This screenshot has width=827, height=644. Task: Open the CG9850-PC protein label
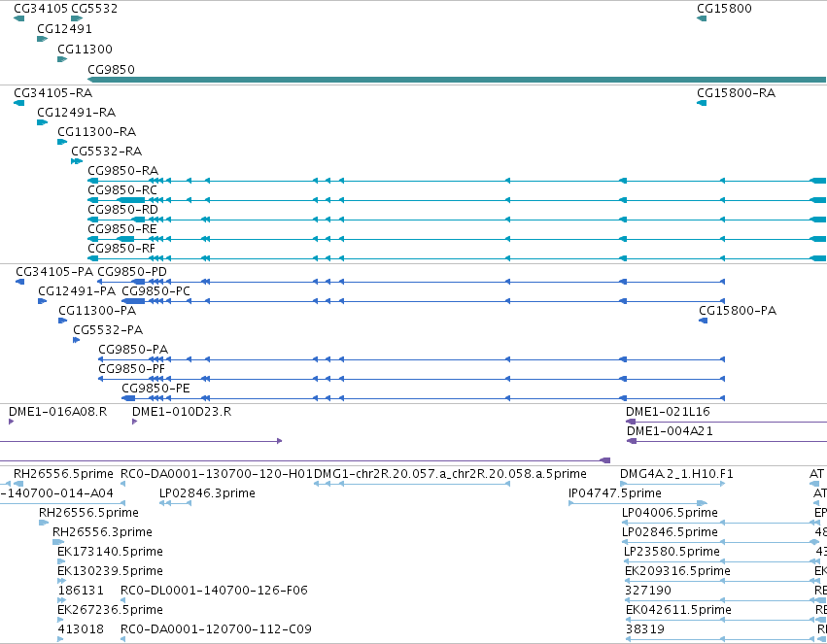point(155,291)
